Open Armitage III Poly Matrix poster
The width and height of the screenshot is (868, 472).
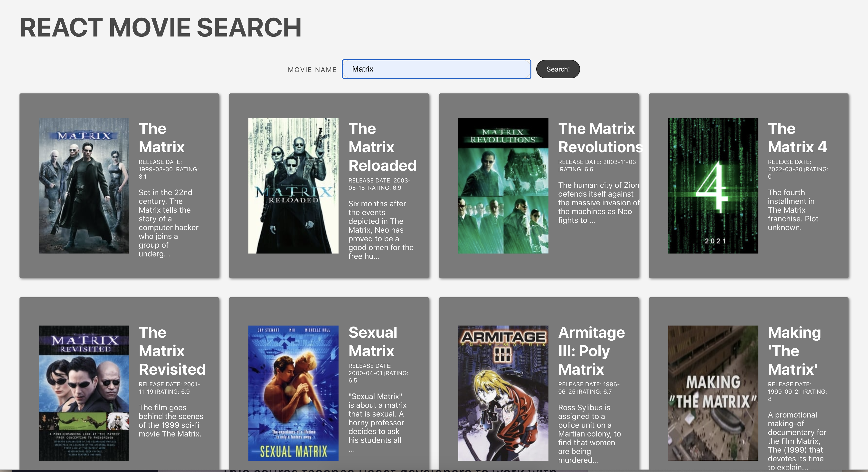point(503,393)
